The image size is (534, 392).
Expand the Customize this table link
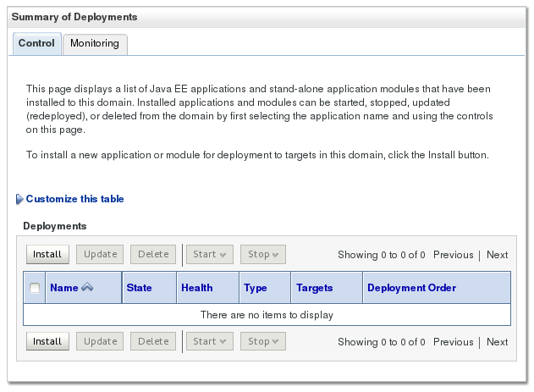[74, 199]
